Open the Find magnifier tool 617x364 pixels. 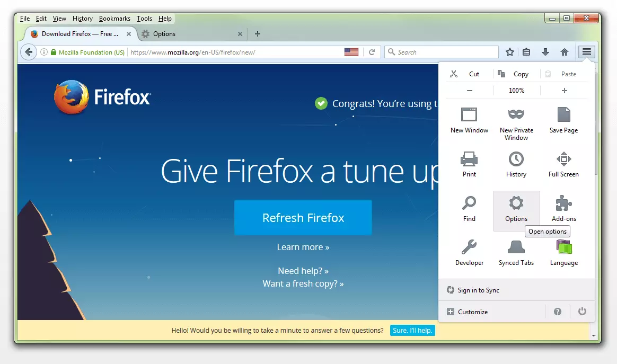[469, 208]
